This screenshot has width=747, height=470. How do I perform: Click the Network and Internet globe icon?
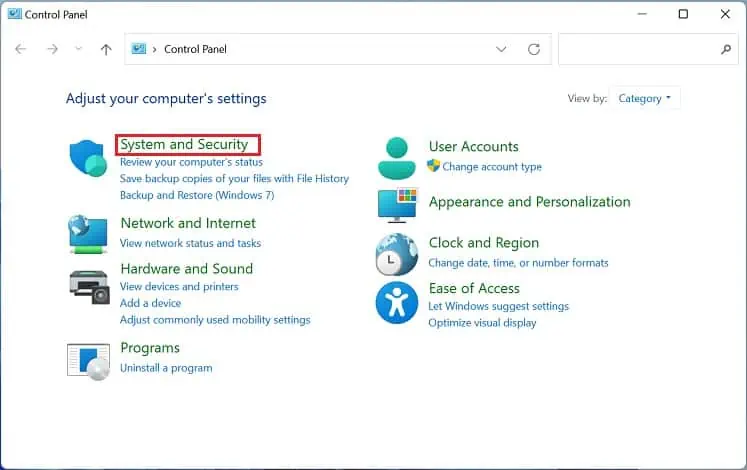[88, 234]
